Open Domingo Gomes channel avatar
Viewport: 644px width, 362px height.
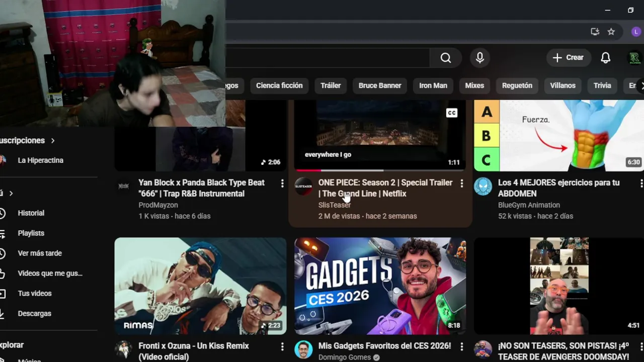303,349
